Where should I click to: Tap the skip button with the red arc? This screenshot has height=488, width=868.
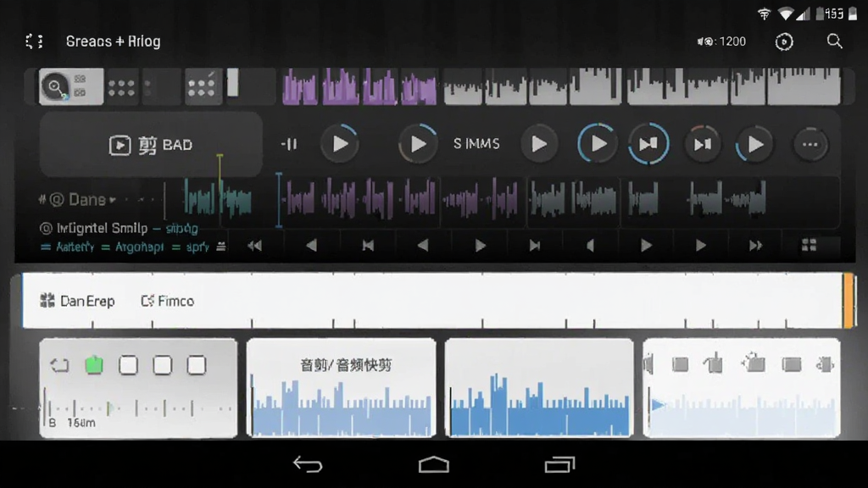tap(703, 144)
